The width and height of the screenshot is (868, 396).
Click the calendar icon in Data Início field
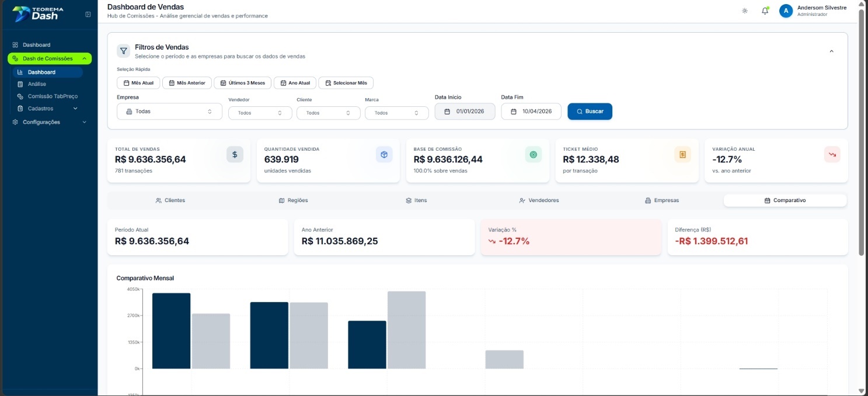pos(447,112)
